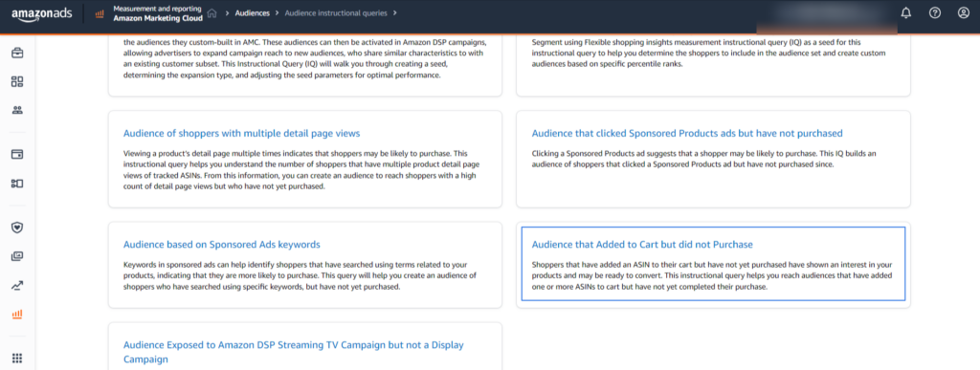Click the sidebar icon below the wallet icon
The image size is (980, 370).
tap(17, 183)
